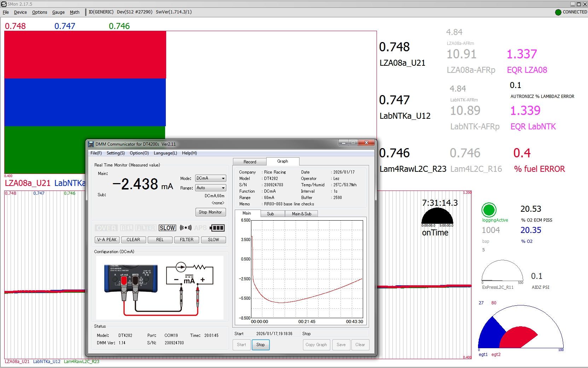Click the Stop Monitor button
Screen dimensions: 588x368
coord(210,212)
